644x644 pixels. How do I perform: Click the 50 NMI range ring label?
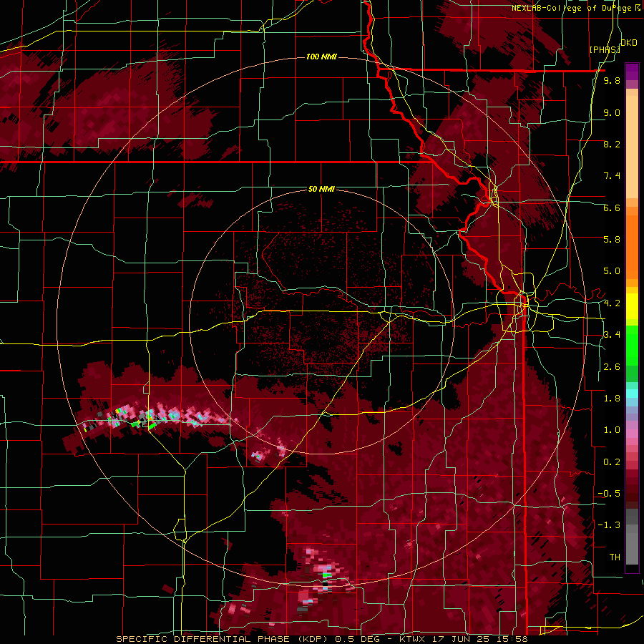pos(321,189)
